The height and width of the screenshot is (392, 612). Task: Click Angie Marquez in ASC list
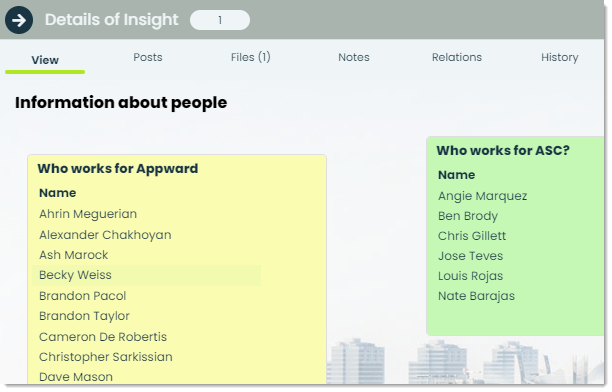[x=482, y=196]
